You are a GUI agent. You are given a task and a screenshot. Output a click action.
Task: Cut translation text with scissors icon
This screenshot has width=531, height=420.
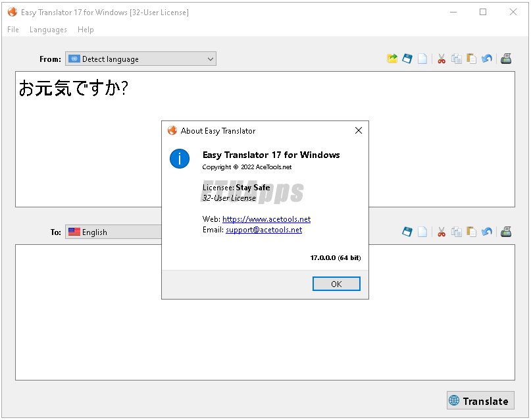pos(442,232)
